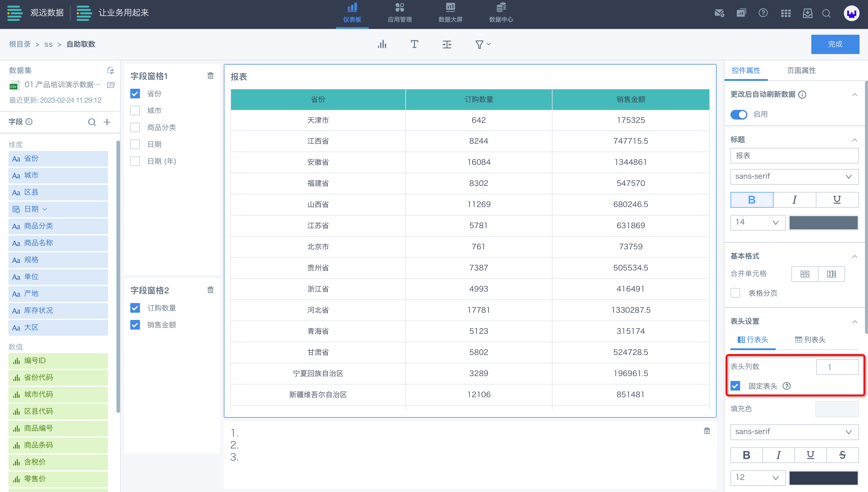Uncheck the 固定表头 checkbox
Screen dimensions: 868x492
[735, 386]
